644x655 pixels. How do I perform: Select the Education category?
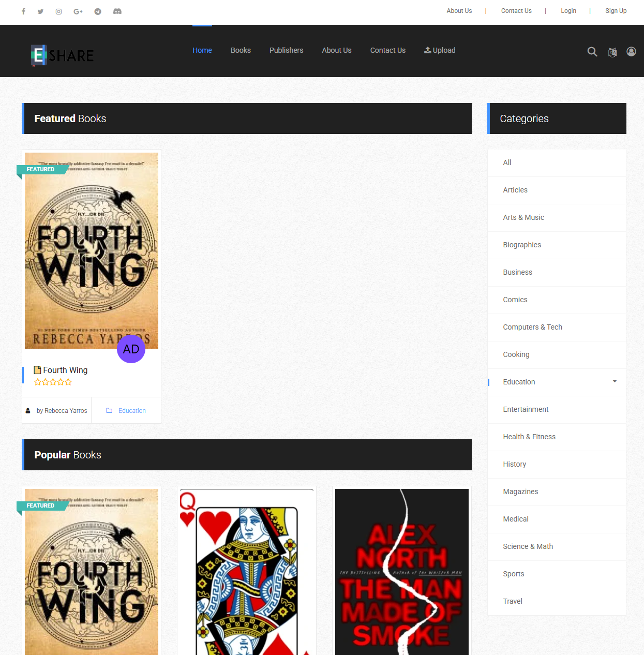(x=557, y=382)
